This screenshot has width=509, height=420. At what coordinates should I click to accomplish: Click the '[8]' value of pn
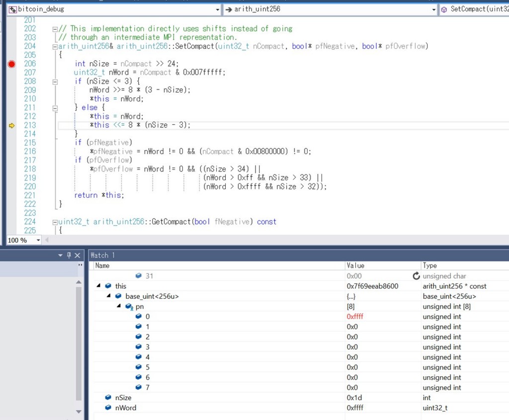(x=350, y=306)
